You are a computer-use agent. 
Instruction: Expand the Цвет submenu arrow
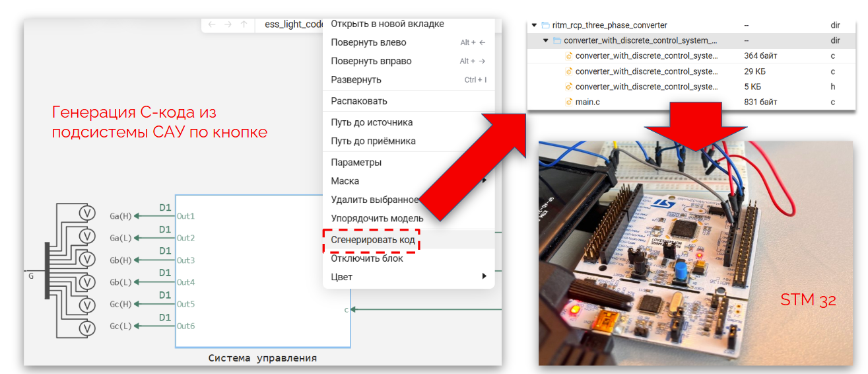[x=484, y=277]
